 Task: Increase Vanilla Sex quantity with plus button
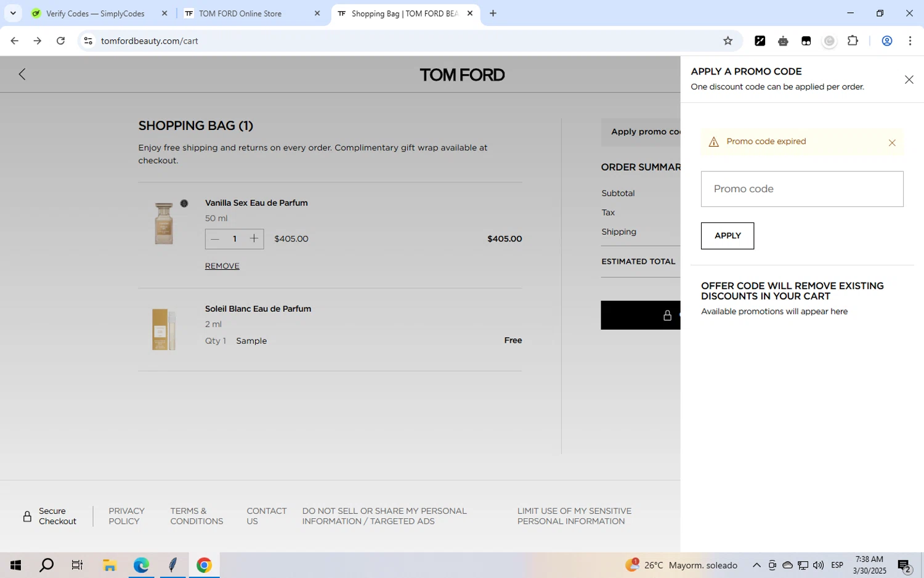[254, 239]
